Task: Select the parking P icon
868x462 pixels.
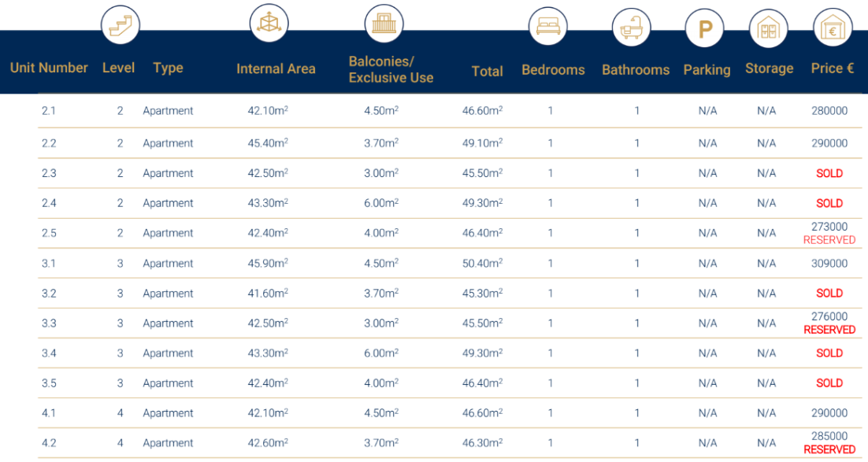Action: click(705, 30)
